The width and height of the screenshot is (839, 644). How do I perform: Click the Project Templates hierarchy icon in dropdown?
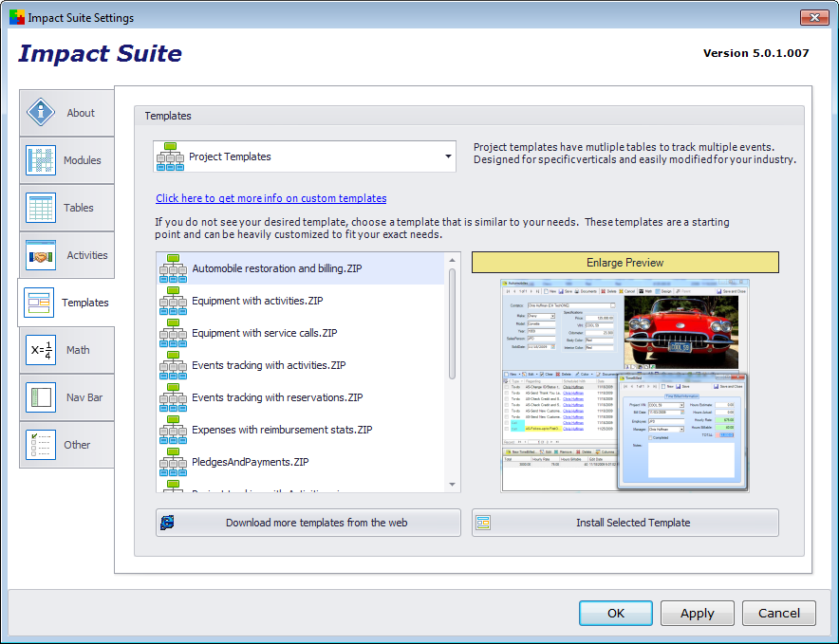pyautogui.click(x=170, y=156)
